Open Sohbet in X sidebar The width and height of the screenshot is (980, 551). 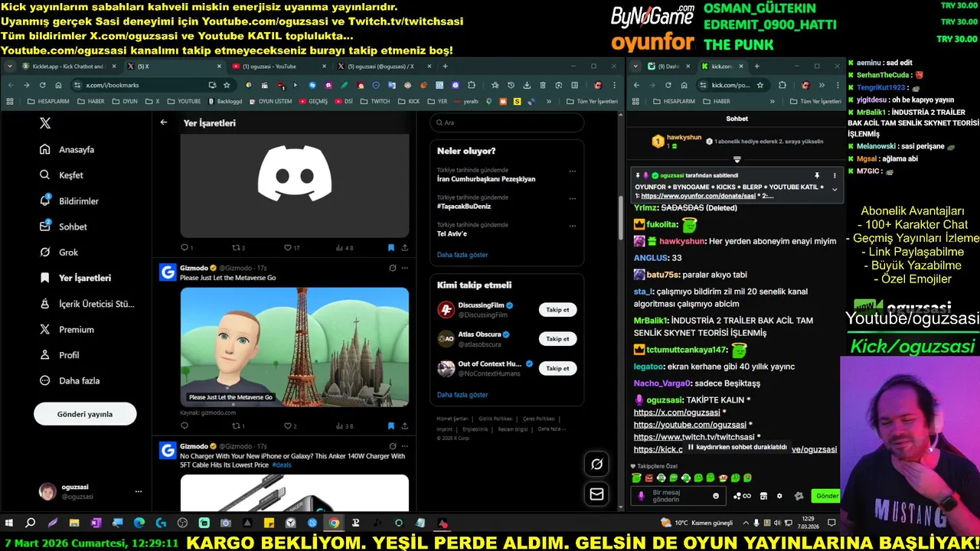(x=63, y=227)
